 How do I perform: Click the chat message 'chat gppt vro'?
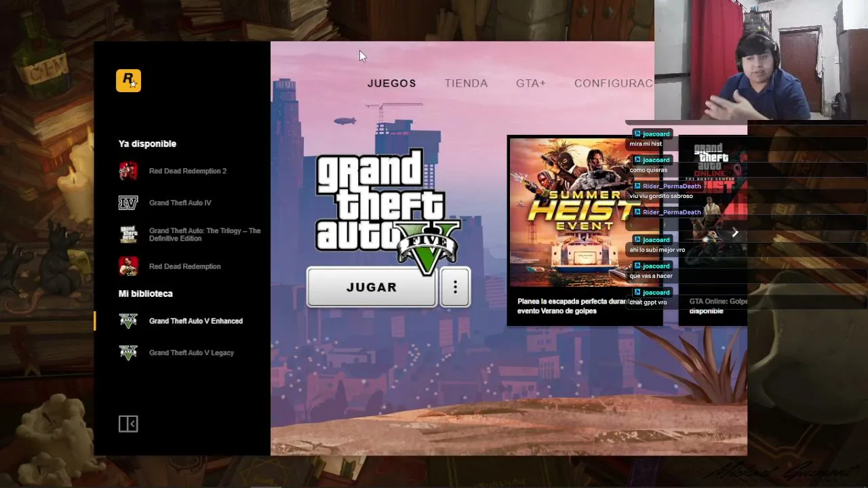point(648,302)
